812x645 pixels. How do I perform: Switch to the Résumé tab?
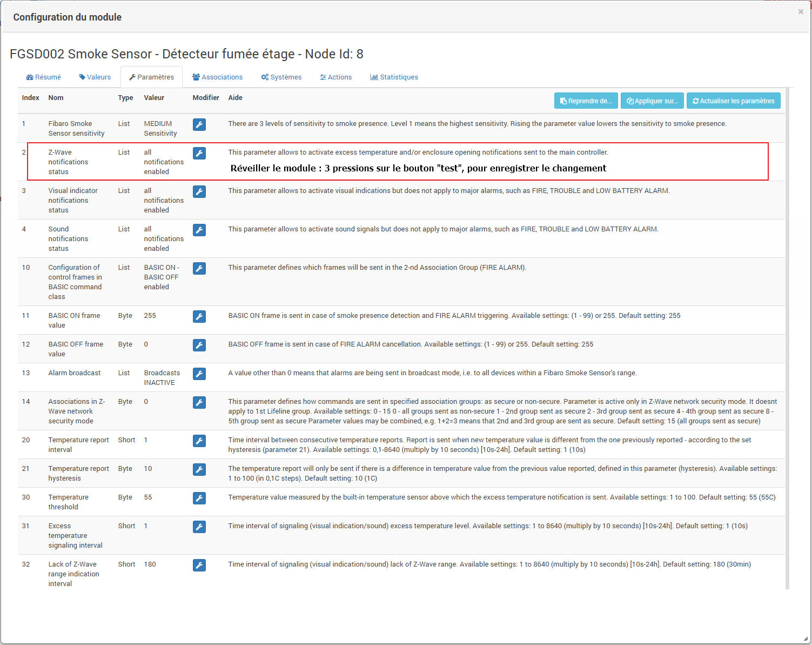pos(43,77)
